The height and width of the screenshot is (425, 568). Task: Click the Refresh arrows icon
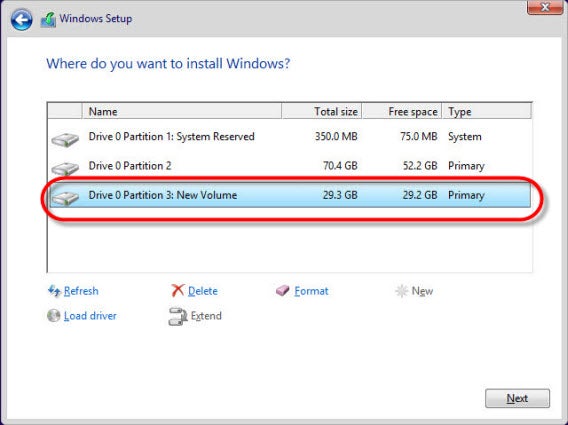click(54, 291)
